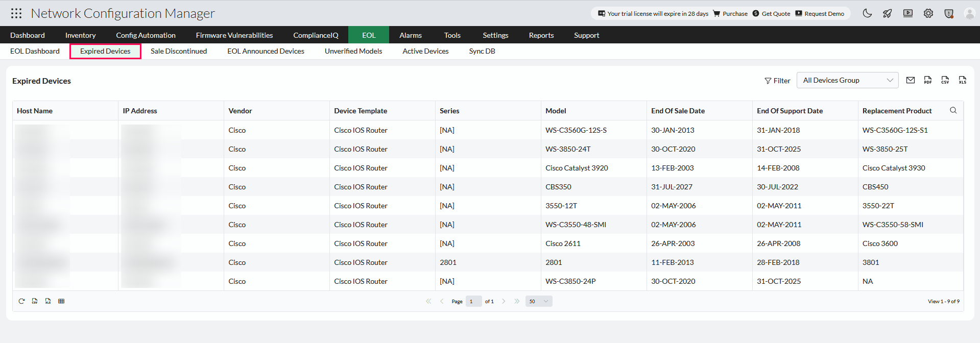Screen dimensions: 980x343
Task: Open the video tutorials monitor icon
Action: (x=908, y=13)
